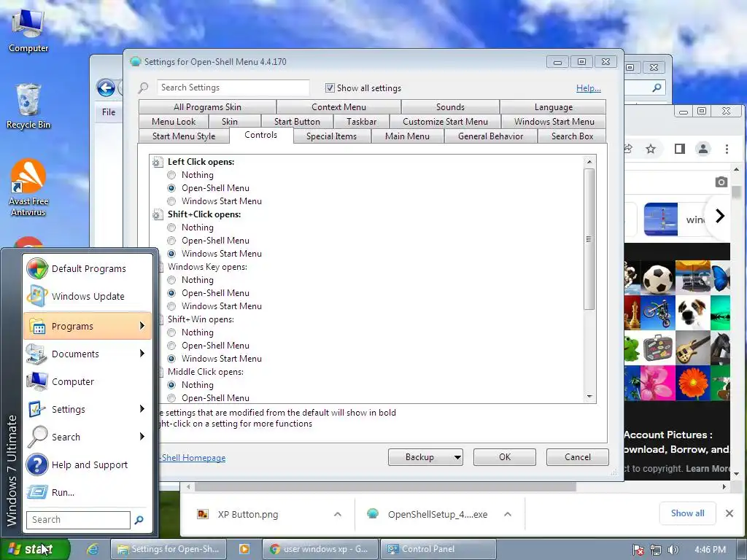Open the Chrome profile avatar icon

tap(703, 149)
